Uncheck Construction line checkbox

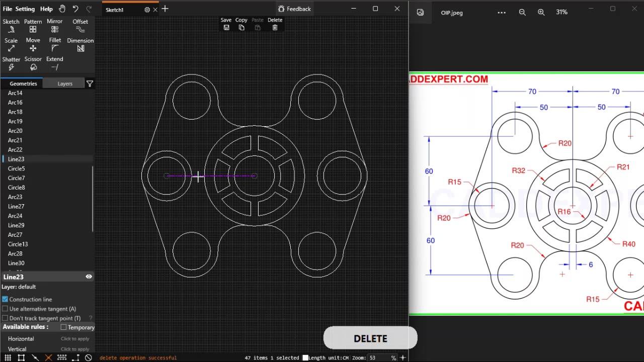pyautogui.click(x=5, y=299)
